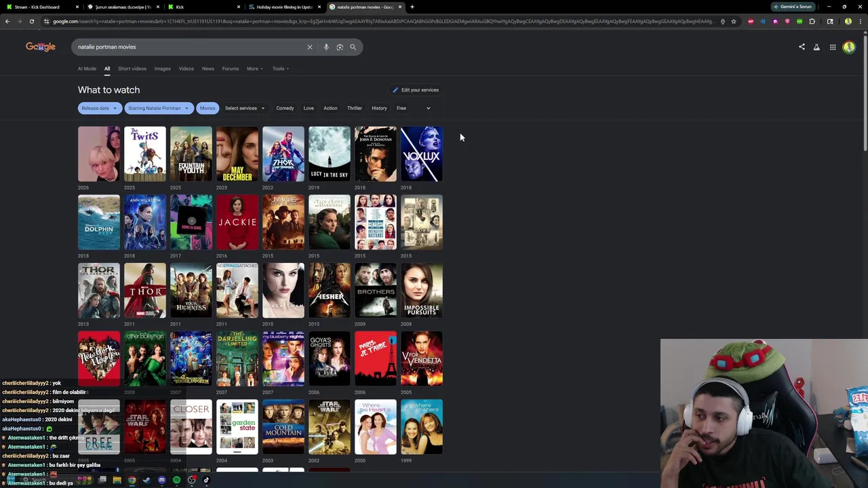
Task: Open the Lucy in the Sky poster
Action: coord(330,154)
